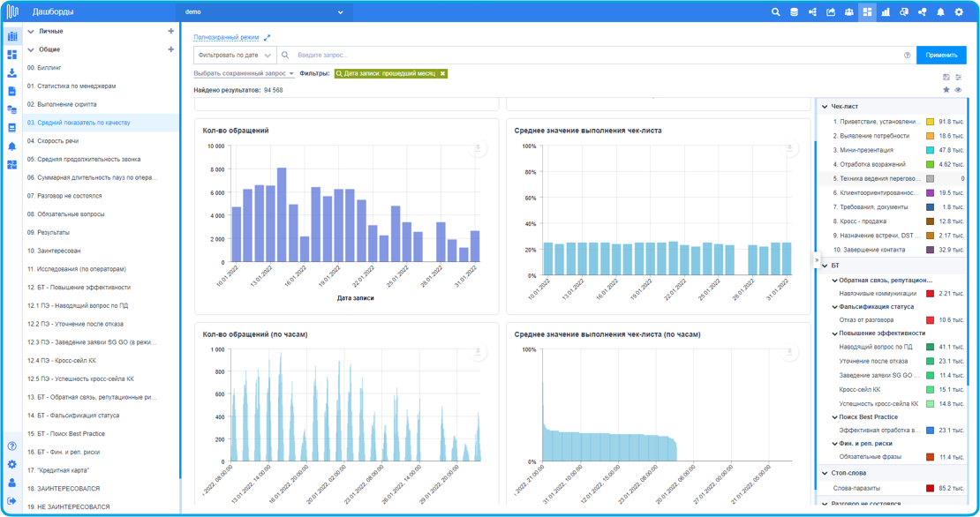
Task: Select '09. Результаты' dashboard item
Action: [49, 233]
